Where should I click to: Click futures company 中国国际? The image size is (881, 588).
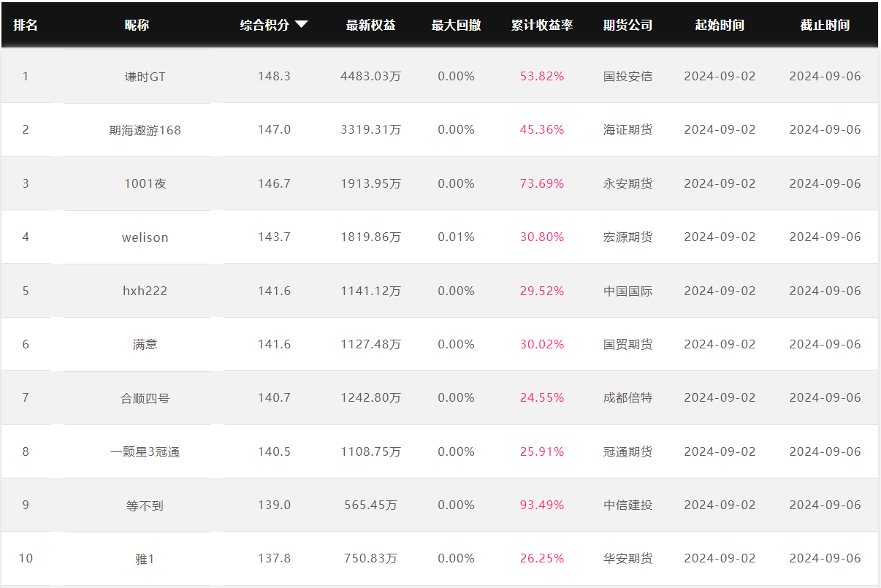(628, 291)
